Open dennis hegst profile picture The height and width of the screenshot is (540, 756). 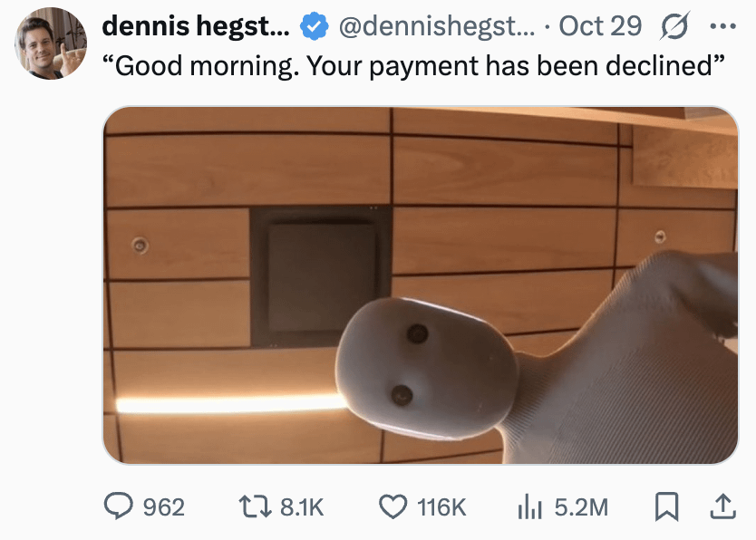(x=51, y=43)
